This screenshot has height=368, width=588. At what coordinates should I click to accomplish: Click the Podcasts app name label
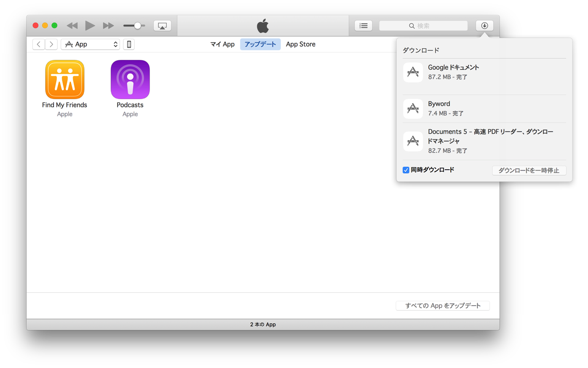coord(130,105)
